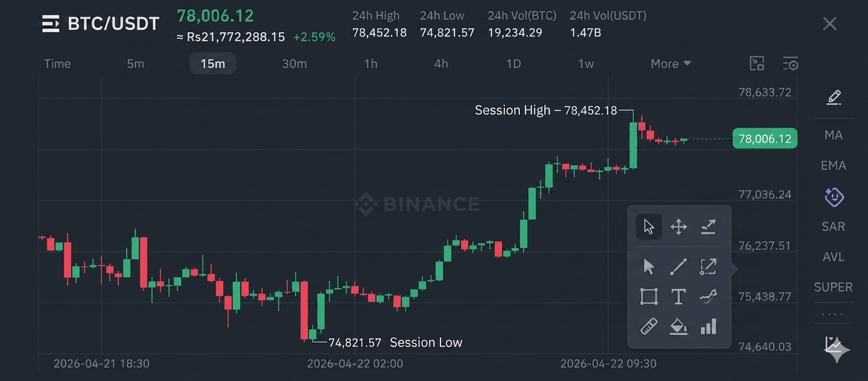Click the 24h Vol(USDT) value 1.47B
868x381 pixels.
(586, 33)
